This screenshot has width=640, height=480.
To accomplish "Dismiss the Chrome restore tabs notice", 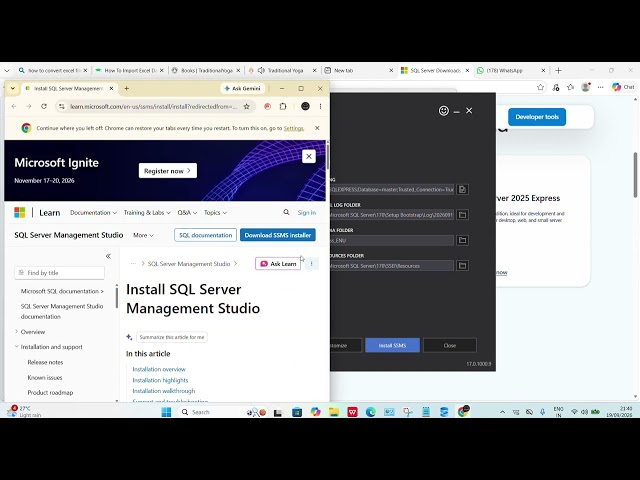I will (x=317, y=128).
